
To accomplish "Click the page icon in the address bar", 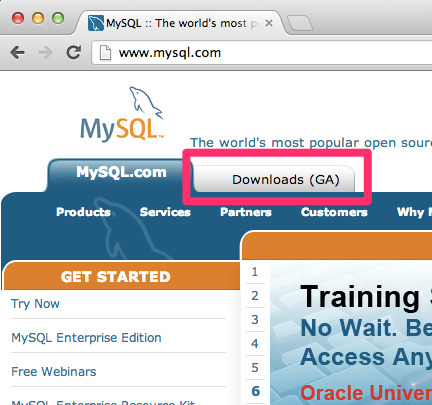I will [105, 53].
